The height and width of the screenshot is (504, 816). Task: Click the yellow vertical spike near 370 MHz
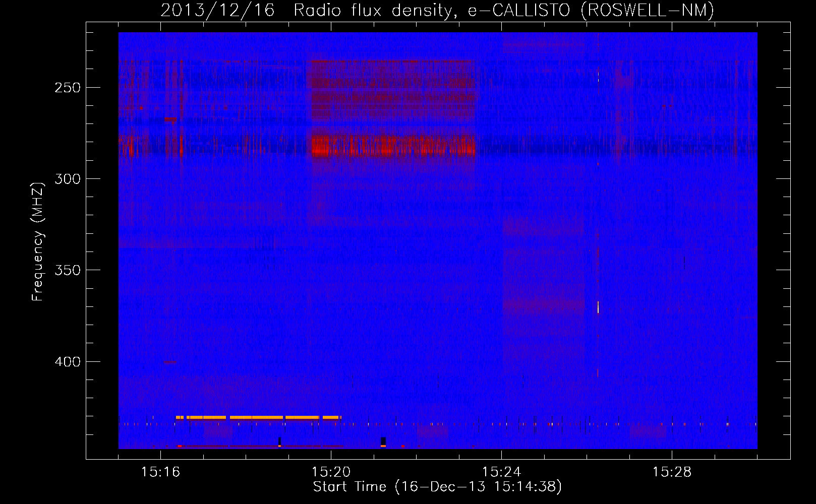598,307
